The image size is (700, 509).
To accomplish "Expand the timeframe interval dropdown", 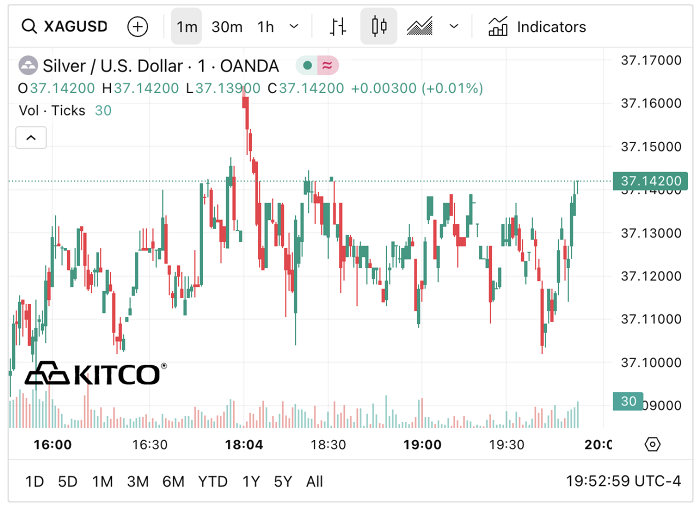I will pos(294,26).
